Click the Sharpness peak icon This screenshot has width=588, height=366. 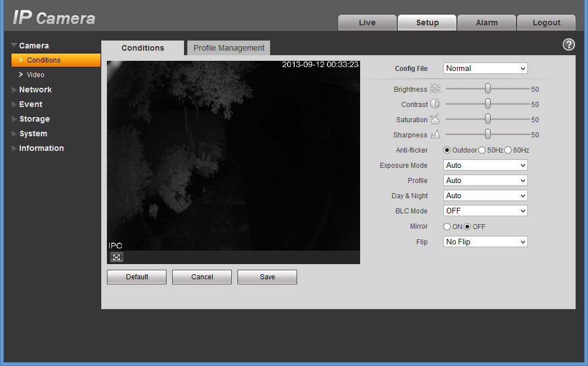coord(435,135)
